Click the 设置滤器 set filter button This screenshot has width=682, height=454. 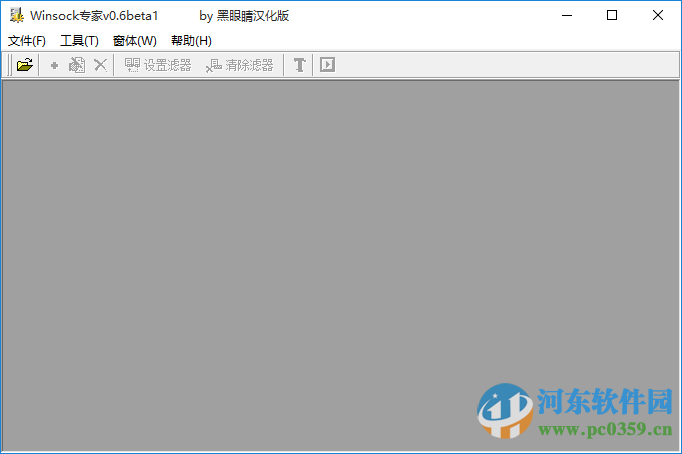point(158,65)
